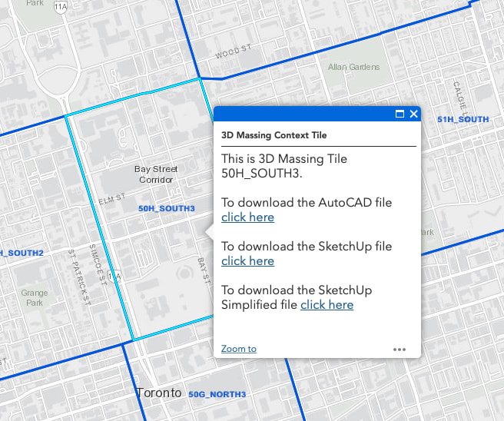This screenshot has width=504, height=421.
Task: Open the popup more options ellipsis
Action: 400,350
